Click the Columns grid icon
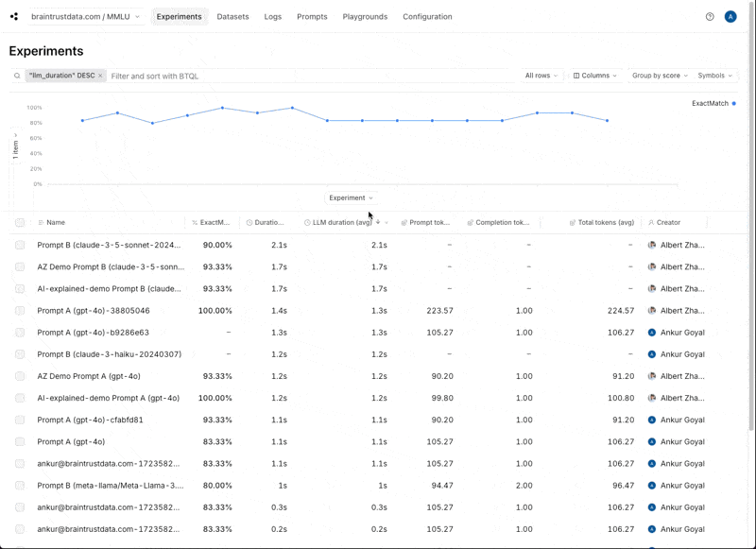The width and height of the screenshot is (756, 549). [x=576, y=76]
